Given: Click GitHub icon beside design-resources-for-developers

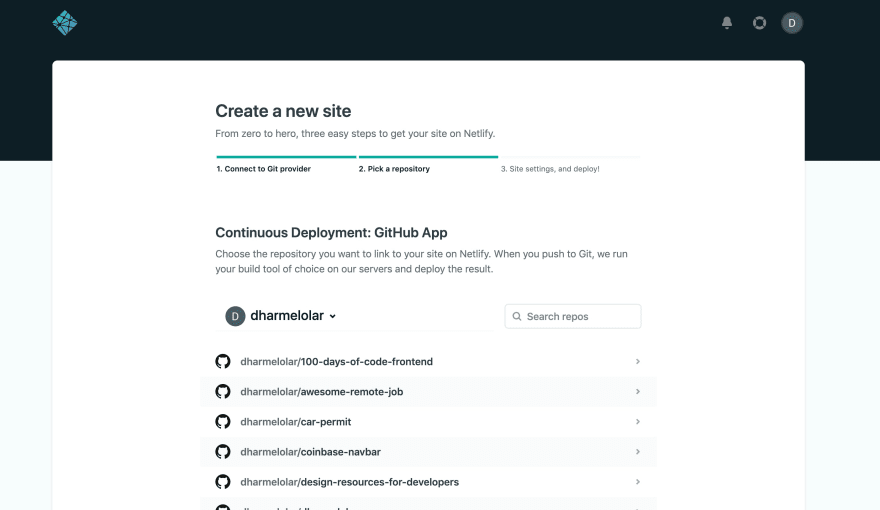Looking at the screenshot, I should click(x=223, y=481).
